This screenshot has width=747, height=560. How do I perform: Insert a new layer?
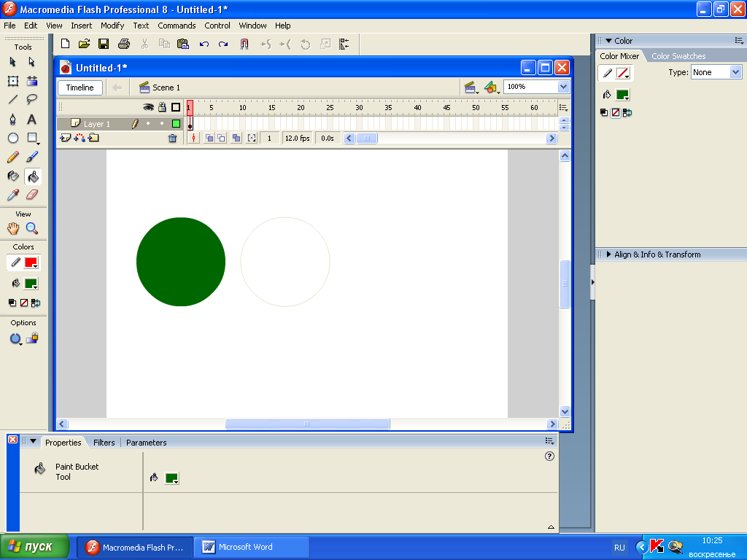click(65, 138)
